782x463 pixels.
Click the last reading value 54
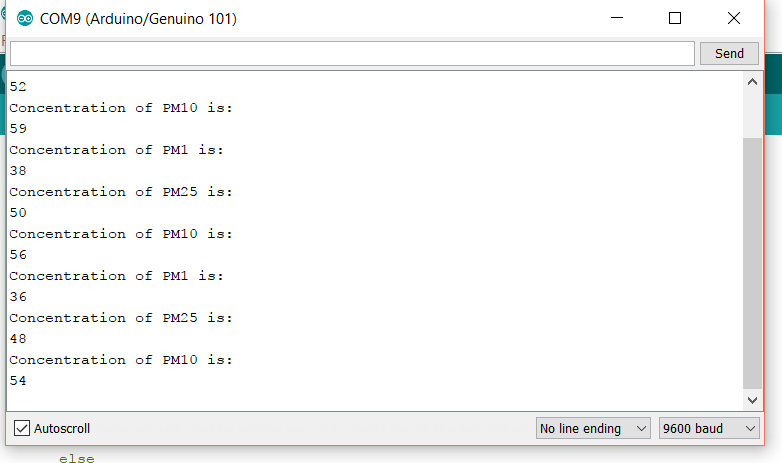click(x=18, y=381)
